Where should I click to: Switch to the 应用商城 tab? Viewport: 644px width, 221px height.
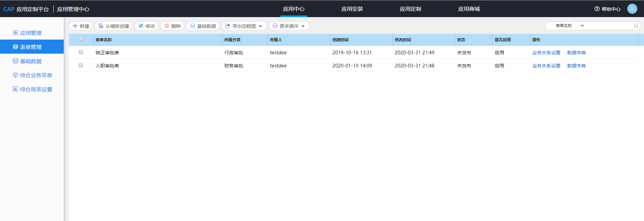pyautogui.click(x=469, y=9)
